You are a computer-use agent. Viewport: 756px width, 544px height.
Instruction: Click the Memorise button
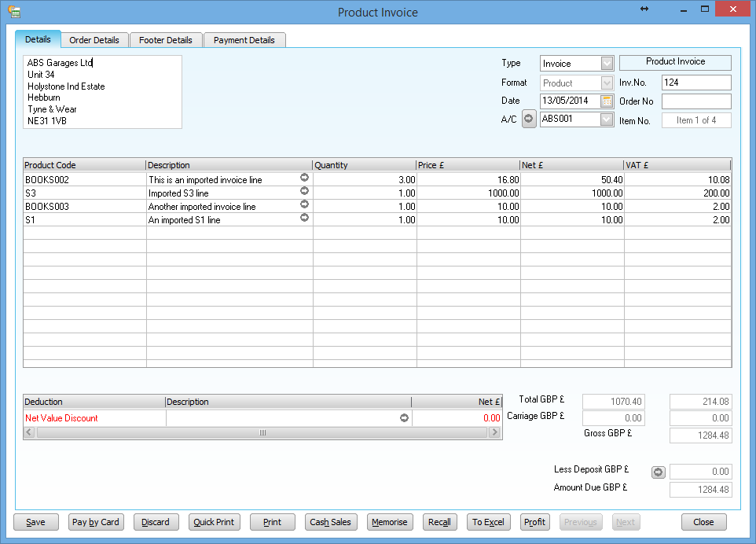[390, 522]
